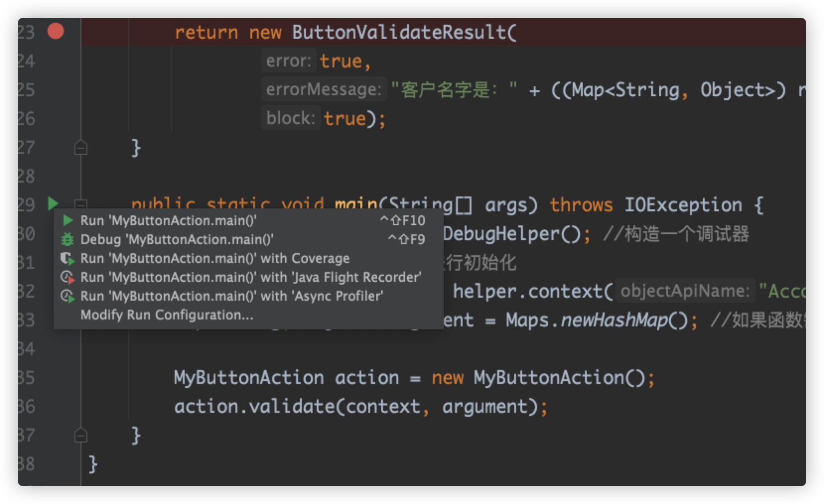Click the Coverage shield icon in popup

(x=68, y=258)
